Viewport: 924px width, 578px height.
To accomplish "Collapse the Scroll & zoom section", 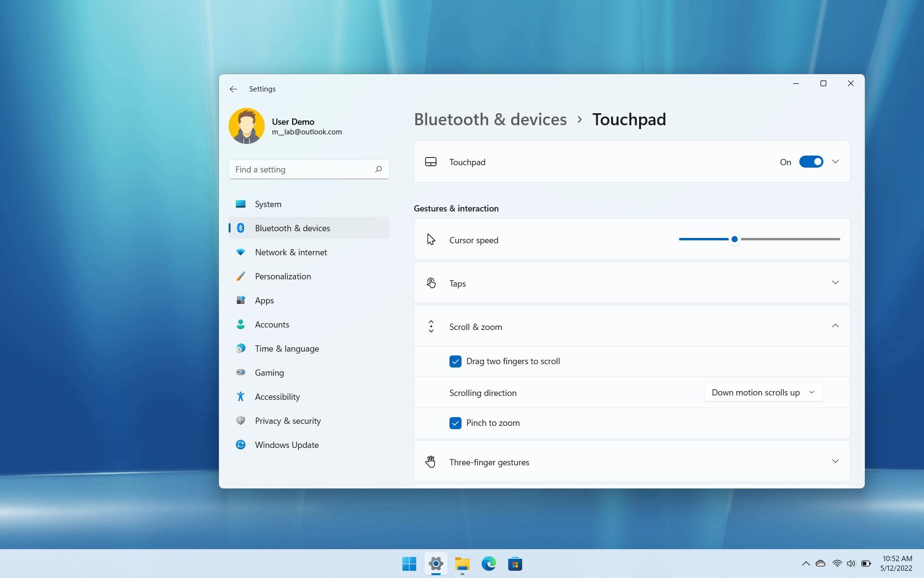I will [835, 326].
